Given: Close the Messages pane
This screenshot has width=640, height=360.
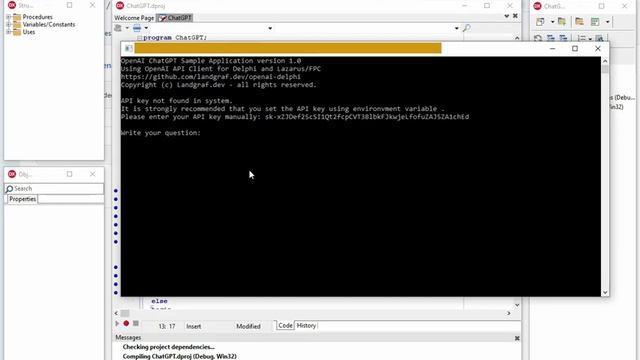Looking at the screenshot, I should click(x=517, y=338).
